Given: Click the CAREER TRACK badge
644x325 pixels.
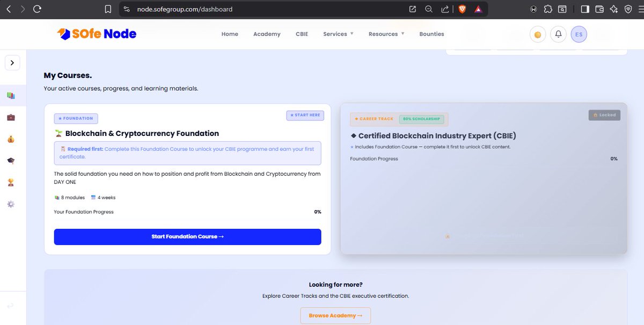Looking at the screenshot, I should tap(374, 119).
